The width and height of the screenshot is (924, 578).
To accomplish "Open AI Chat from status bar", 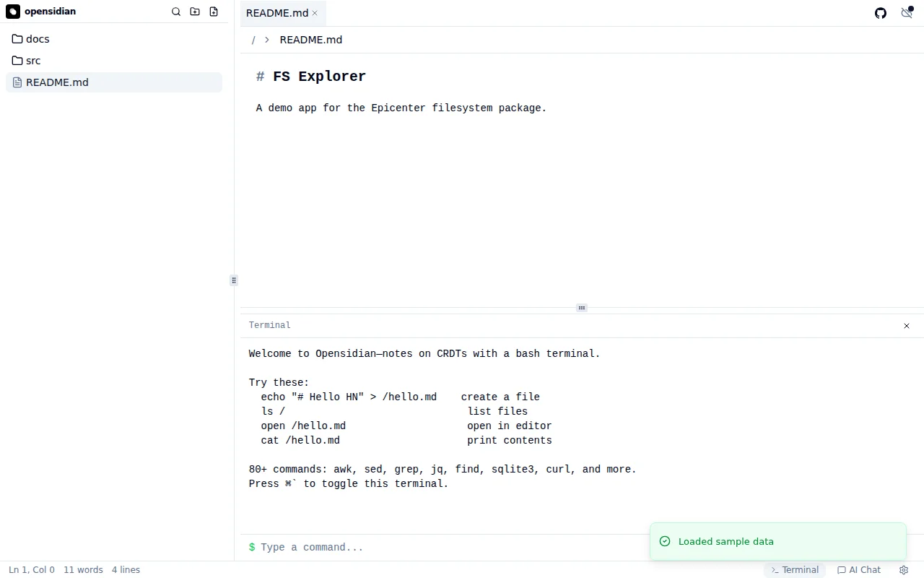I will (x=859, y=570).
